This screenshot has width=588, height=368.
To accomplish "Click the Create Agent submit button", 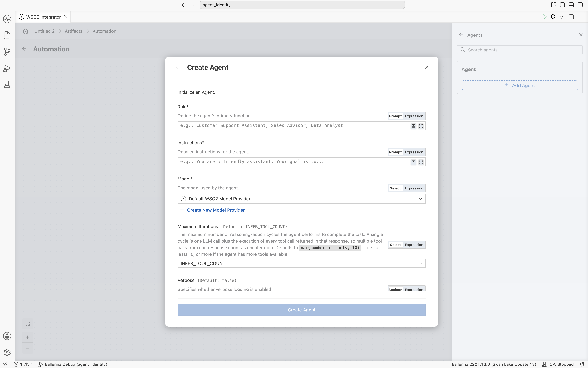I will (301, 310).
